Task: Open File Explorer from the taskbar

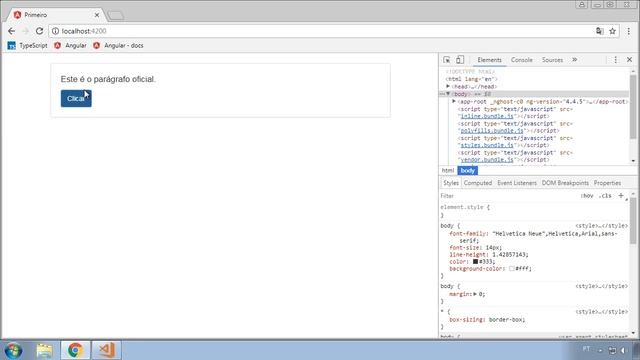Action: point(44,350)
